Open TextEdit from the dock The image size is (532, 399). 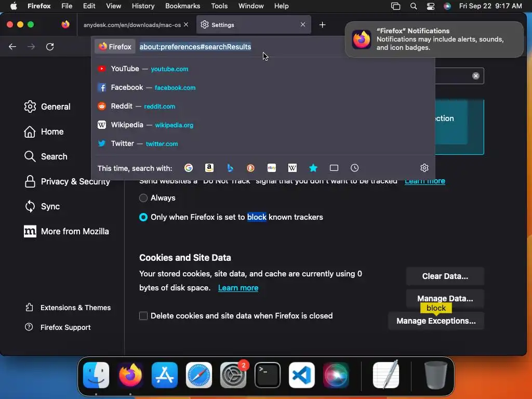[386, 375]
